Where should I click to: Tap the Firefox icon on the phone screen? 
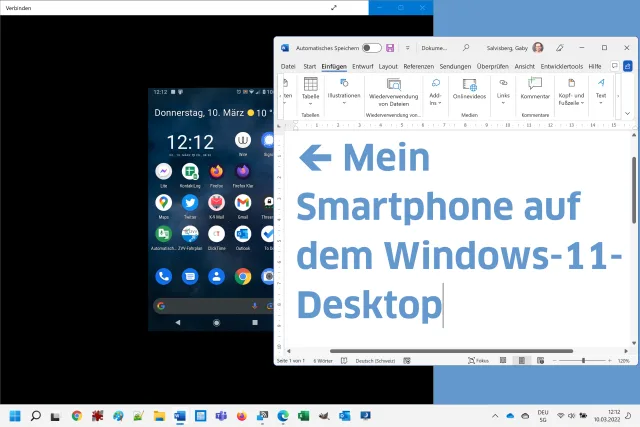coord(216,172)
